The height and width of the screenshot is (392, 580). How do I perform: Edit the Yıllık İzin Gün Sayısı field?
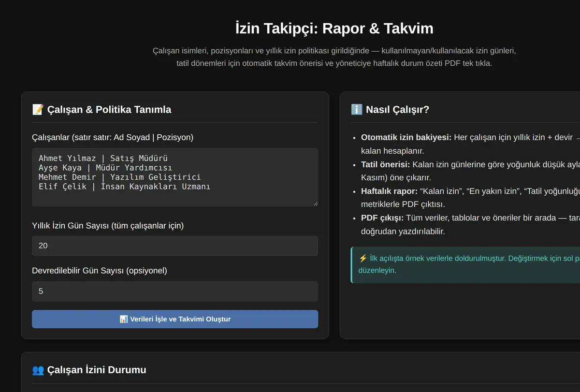pyautogui.click(x=175, y=246)
